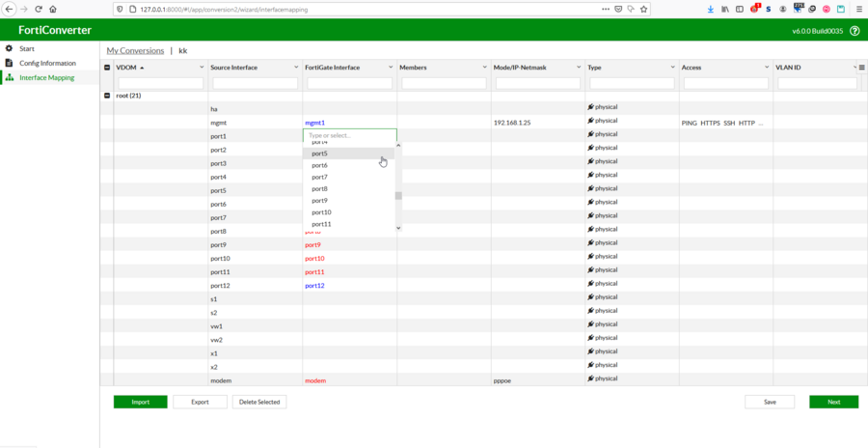Click the help question mark icon

point(854,31)
